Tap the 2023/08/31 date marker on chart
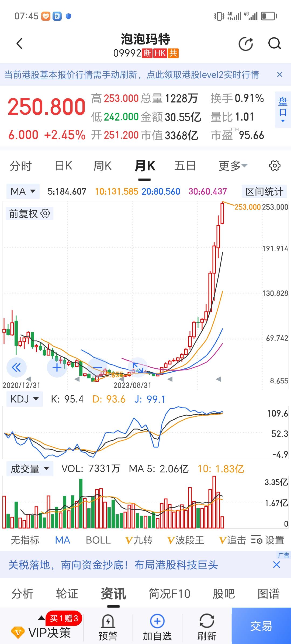The height and width of the screenshot is (644, 291). 132,385
